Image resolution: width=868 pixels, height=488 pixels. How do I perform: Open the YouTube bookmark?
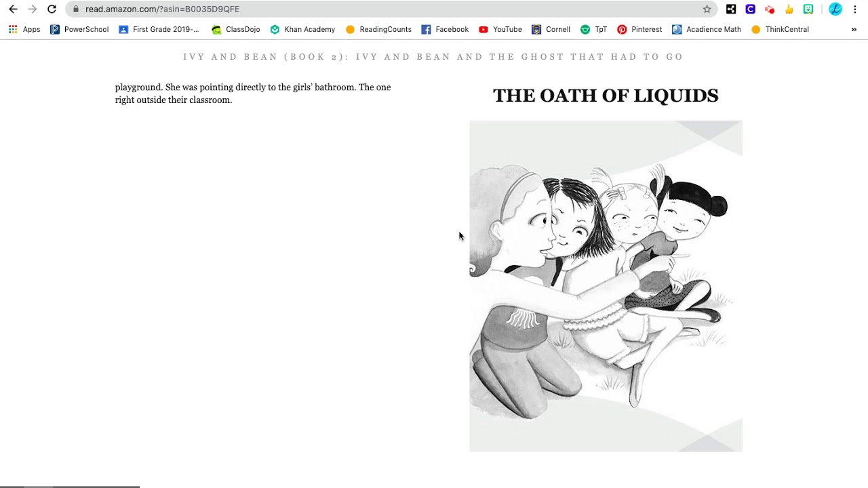[500, 29]
